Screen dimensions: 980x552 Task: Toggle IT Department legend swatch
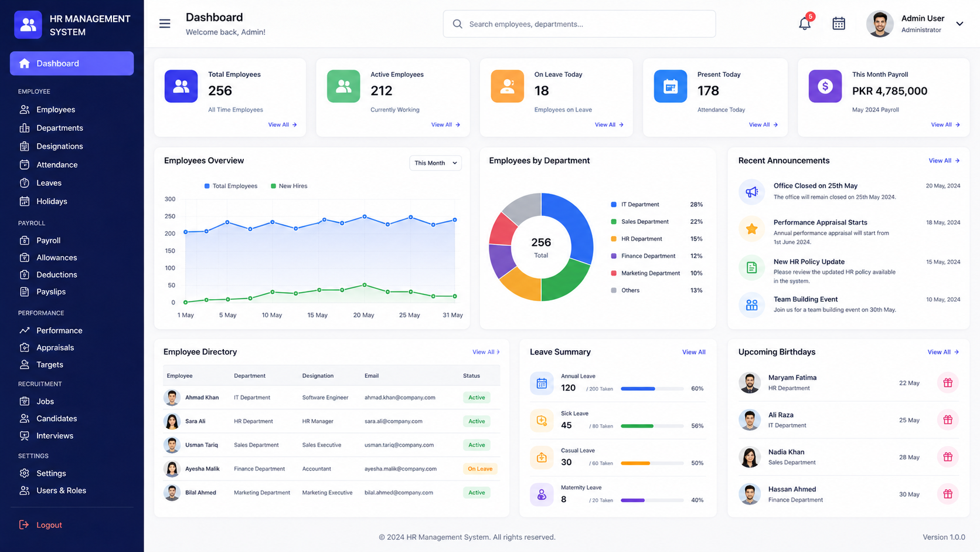pyautogui.click(x=614, y=205)
